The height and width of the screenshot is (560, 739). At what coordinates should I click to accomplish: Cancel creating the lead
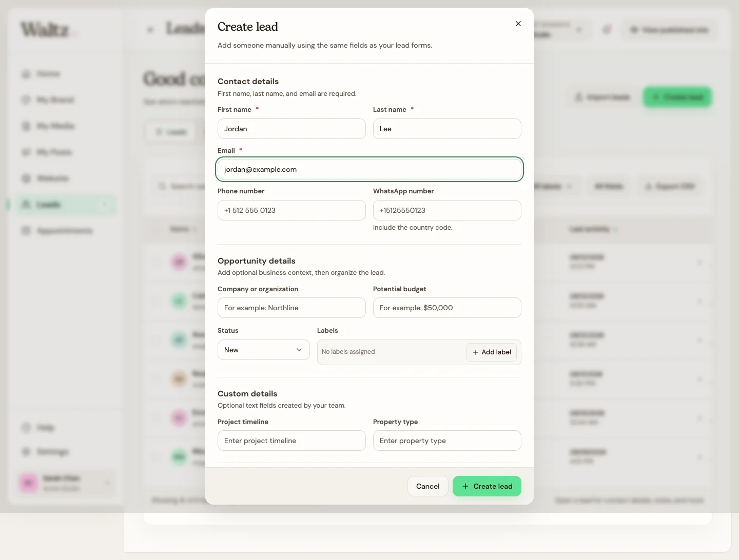(x=428, y=486)
